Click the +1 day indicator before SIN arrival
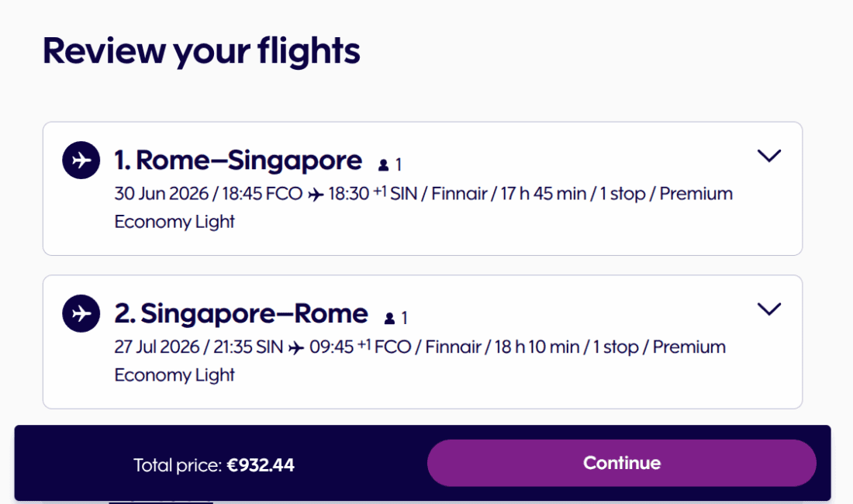853x504 pixels. [379, 191]
